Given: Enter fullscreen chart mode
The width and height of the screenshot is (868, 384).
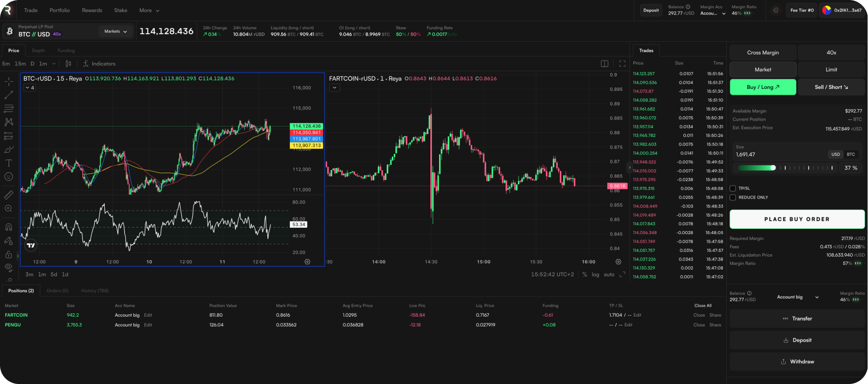Looking at the screenshot, I should pos(622,64).
